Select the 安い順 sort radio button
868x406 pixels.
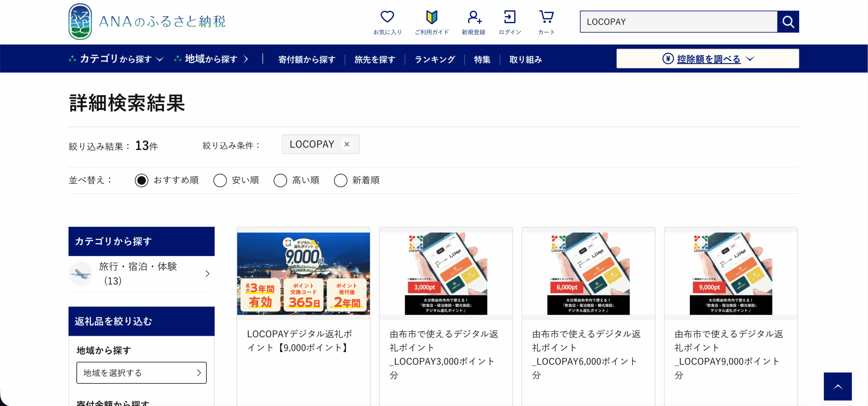click(220, 180)
